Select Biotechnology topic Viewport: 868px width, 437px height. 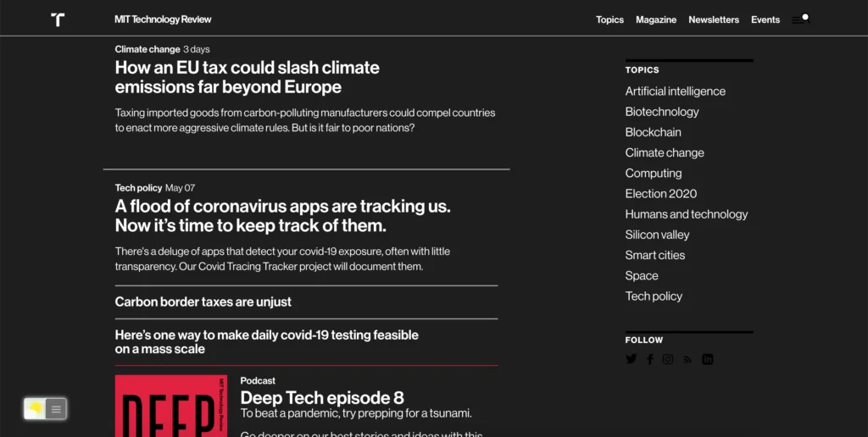point(662,112)
